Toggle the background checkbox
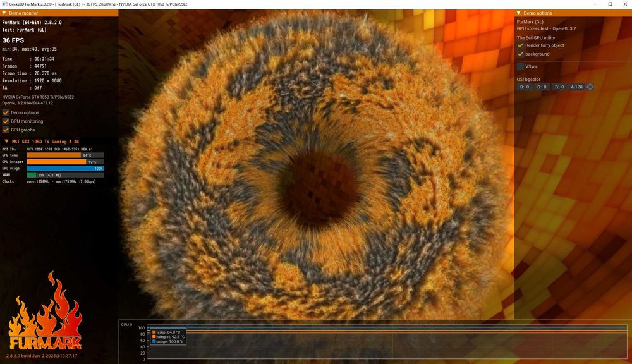 coord(520,54)
